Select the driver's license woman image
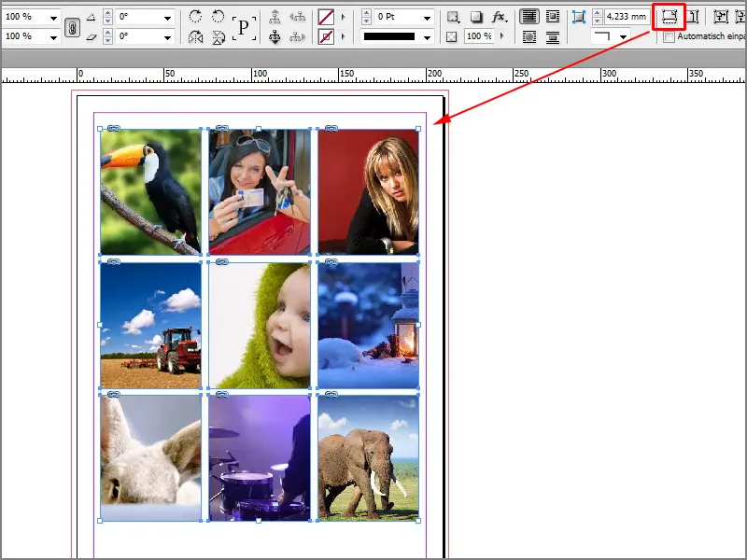Image resolution: width=747 pixels, height=560 pixels. tap(260, 192)
